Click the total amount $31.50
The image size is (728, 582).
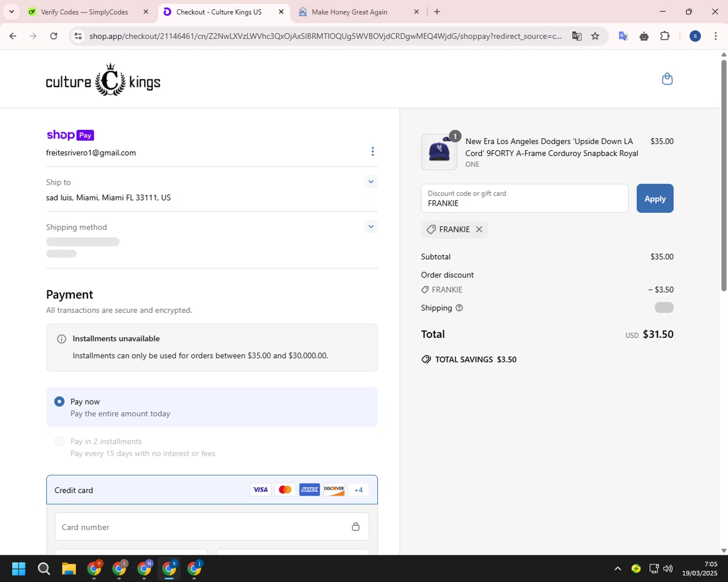658,334
